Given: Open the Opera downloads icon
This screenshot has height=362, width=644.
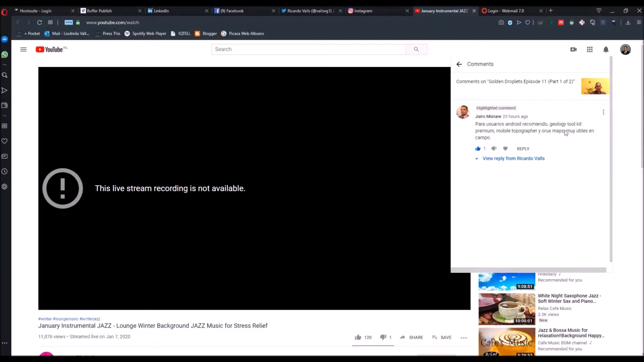Looking at the screenshot, I should point(628,22).
